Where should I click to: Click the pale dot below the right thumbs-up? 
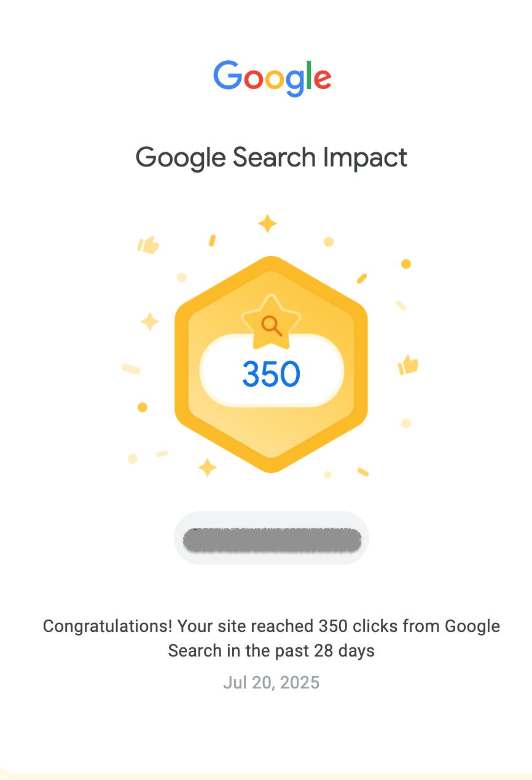[405, 423]
